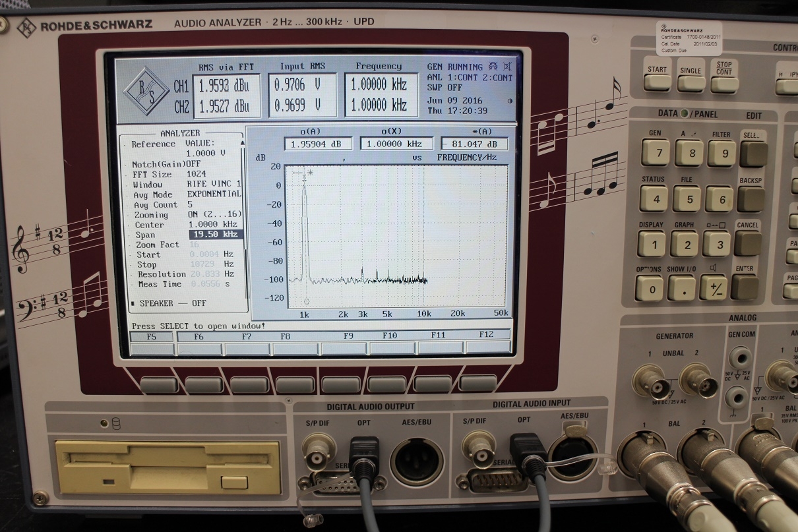Click the GEN RUNNING status text

pos(455,67)
